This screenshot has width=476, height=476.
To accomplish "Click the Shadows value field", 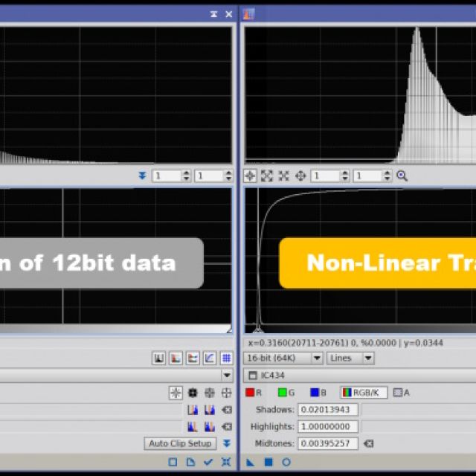I will point(328,410).
